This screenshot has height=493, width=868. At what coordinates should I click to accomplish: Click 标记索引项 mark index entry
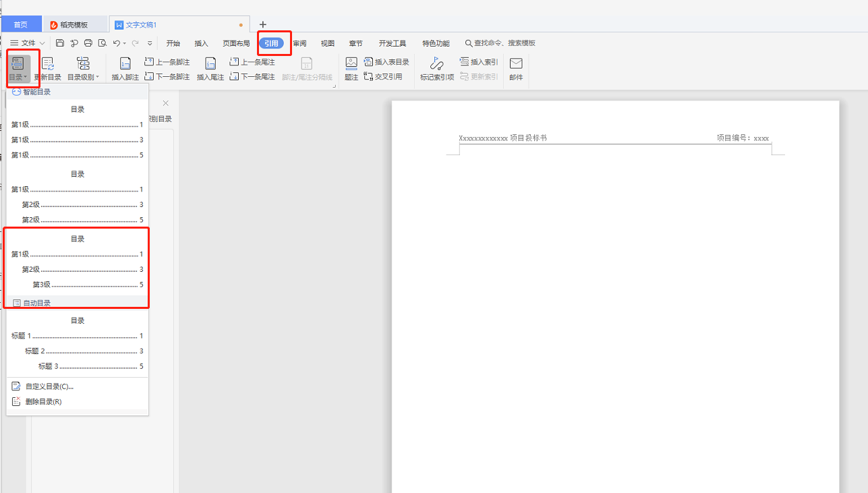437,69
